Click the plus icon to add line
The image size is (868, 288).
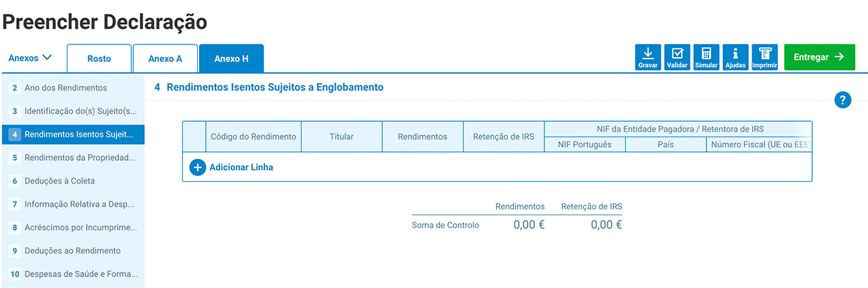197,168
